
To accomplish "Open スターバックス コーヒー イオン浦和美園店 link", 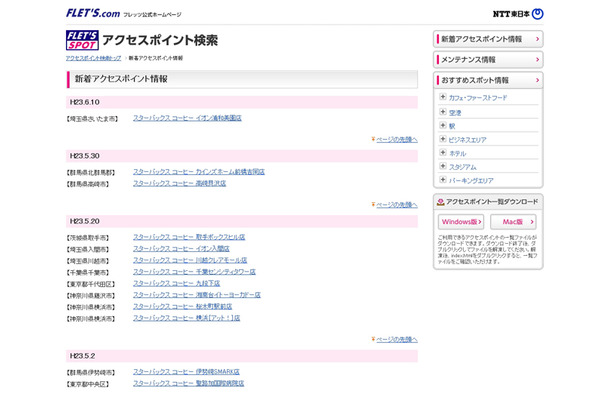I will [187, 118].
